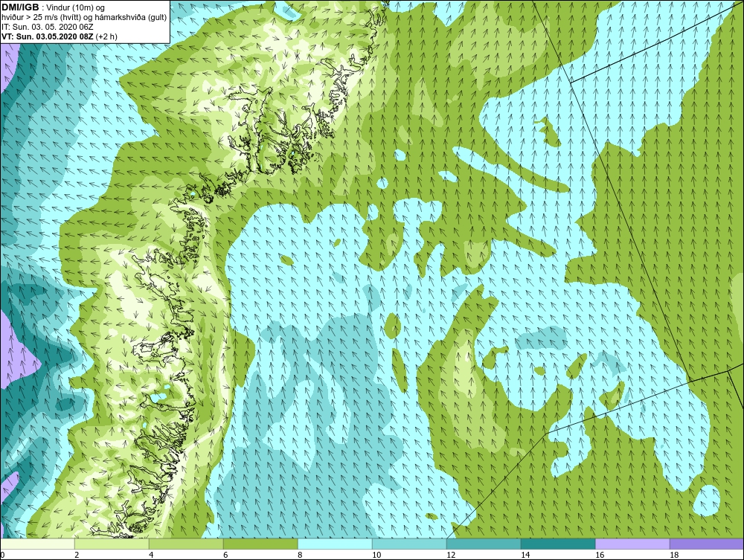The width and height of the screenshot is (744, 560).
Task: Click the 6–8 m/s olive green legend swatch
Action: tap(260, 544)
